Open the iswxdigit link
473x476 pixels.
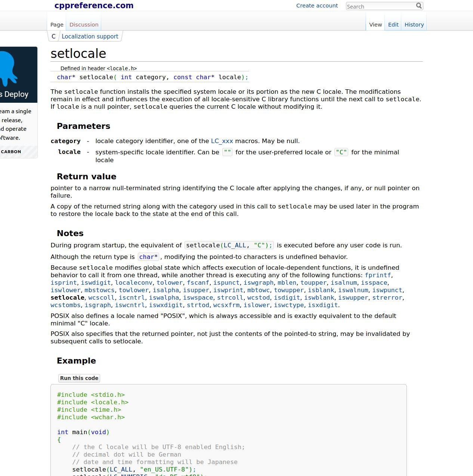pyautogui.click(x=166, y=305)
